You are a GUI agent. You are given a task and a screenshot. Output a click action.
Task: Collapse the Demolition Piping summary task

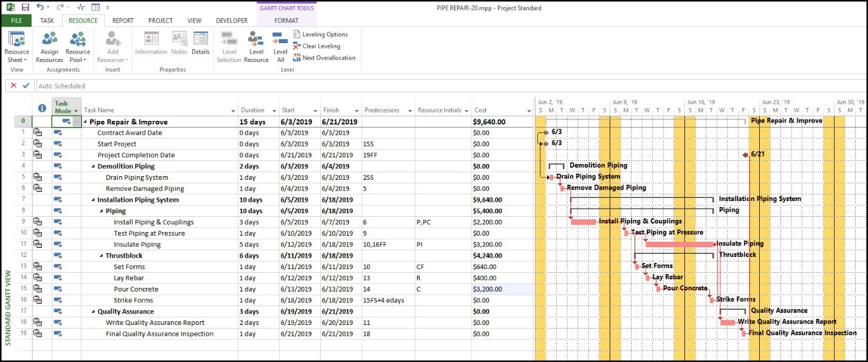pyautogui.click(x=93, y=166)
